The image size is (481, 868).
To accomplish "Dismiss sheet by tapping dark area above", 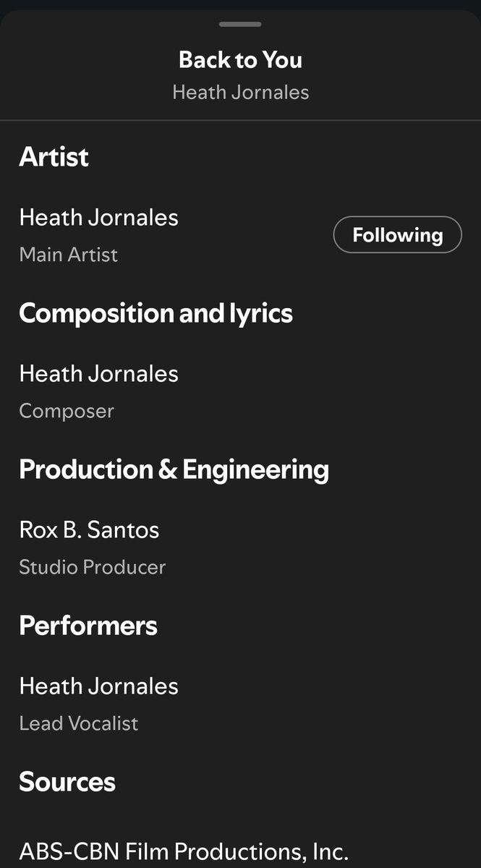I will (240, 4).
